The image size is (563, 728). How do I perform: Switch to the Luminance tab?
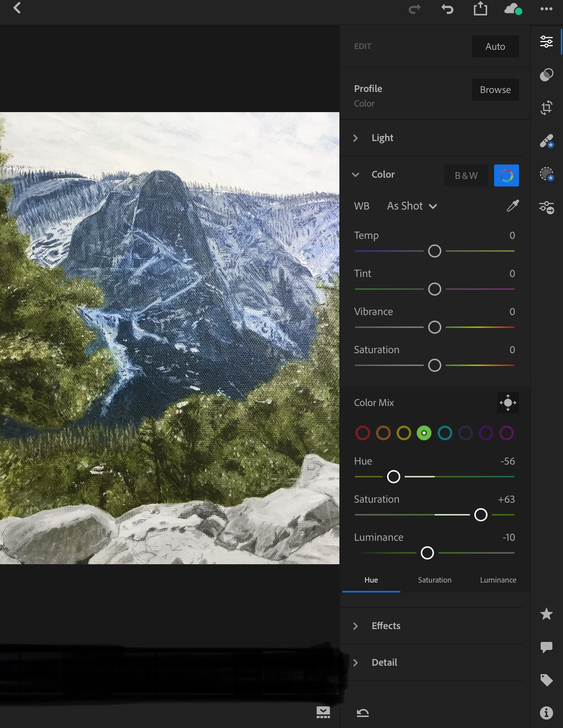[x=498, y=580]
